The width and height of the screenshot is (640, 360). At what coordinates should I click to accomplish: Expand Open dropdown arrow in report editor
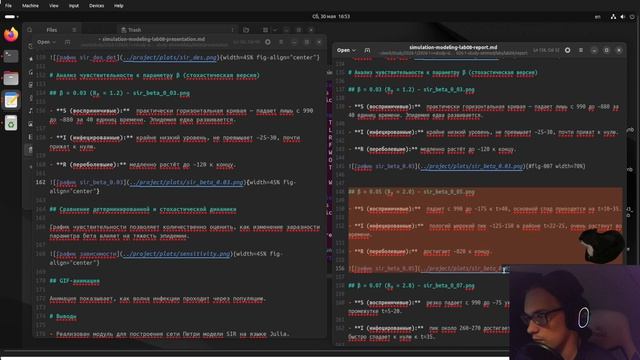354,50
